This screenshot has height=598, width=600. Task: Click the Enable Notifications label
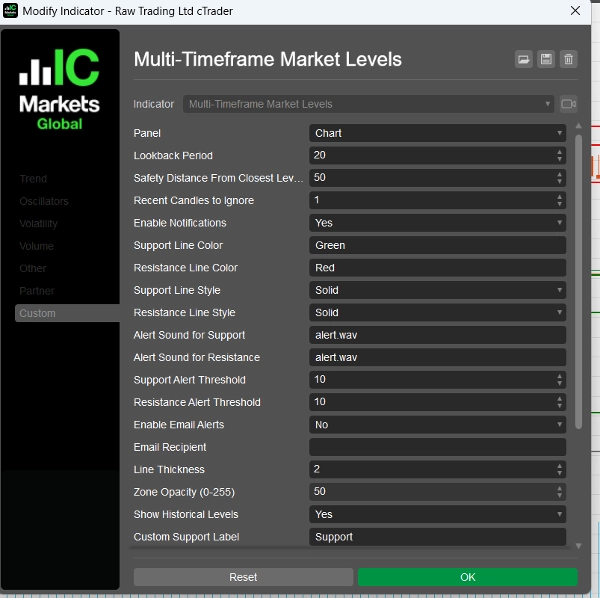tap(180, 223)
